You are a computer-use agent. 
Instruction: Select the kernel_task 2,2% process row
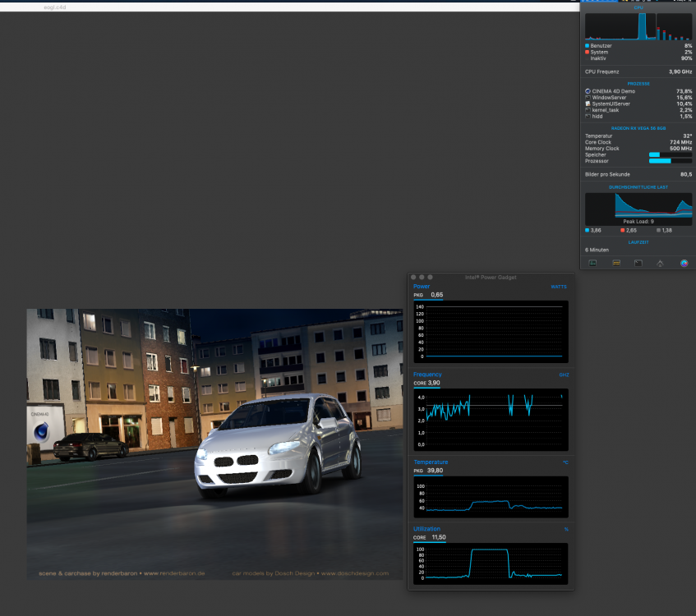(638, 109)
